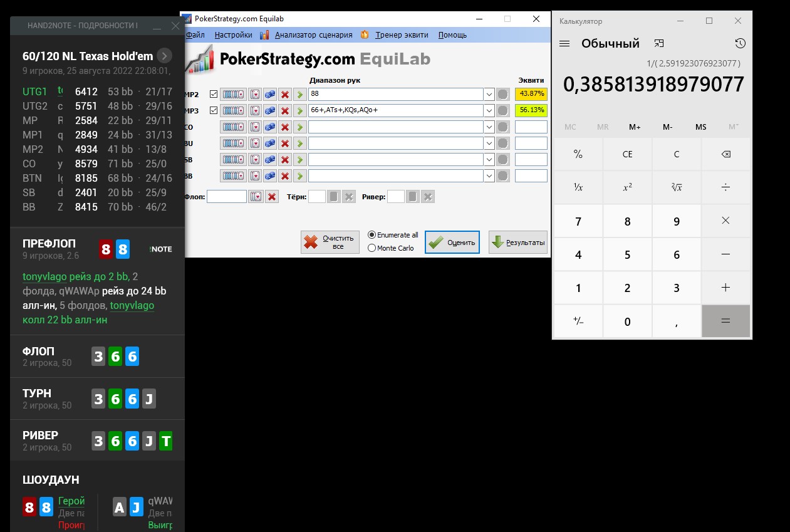Click green arrow icon in MP3 row
The image size is (790, 532).
[299, 110]
